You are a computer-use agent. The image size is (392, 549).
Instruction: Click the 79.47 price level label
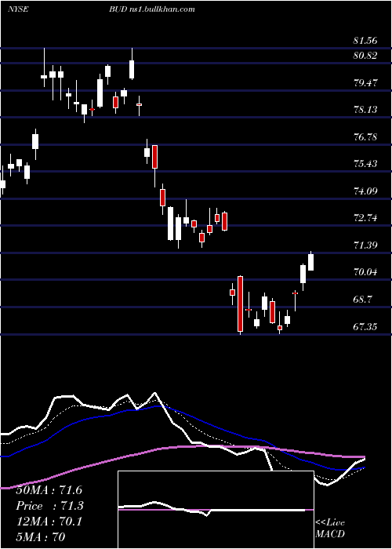click(365, 82)
